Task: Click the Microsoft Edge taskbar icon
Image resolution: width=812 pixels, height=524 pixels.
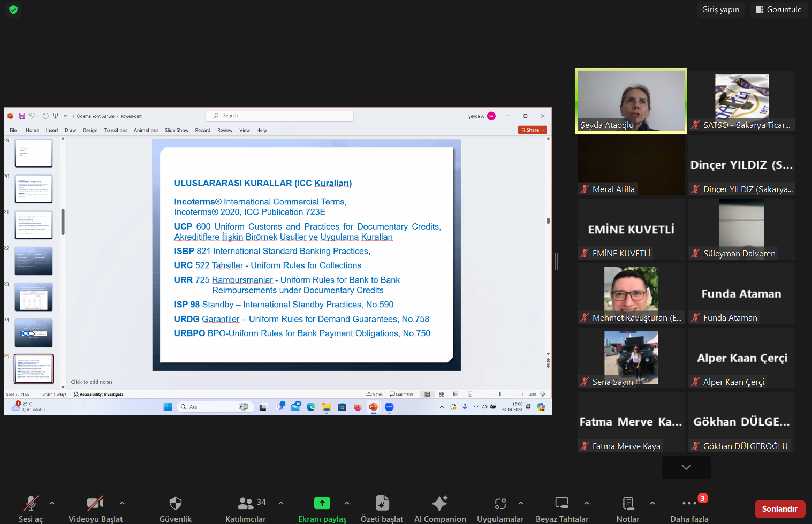Action: coord(311,407)
